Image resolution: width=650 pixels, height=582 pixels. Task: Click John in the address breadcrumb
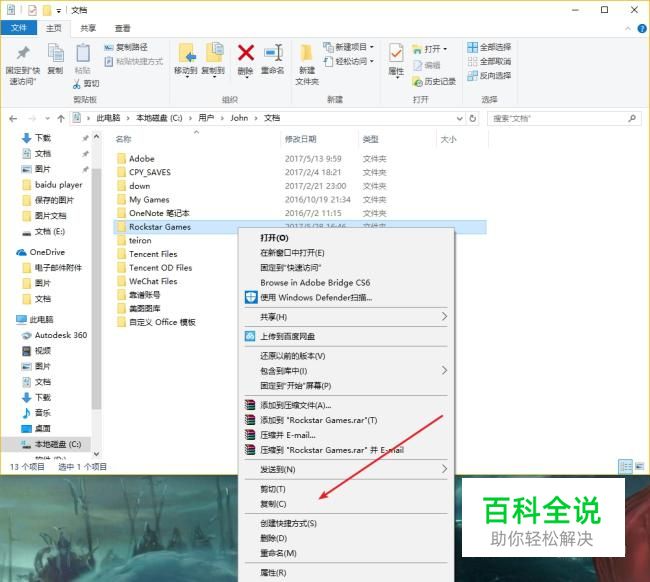tap(239, 118)
